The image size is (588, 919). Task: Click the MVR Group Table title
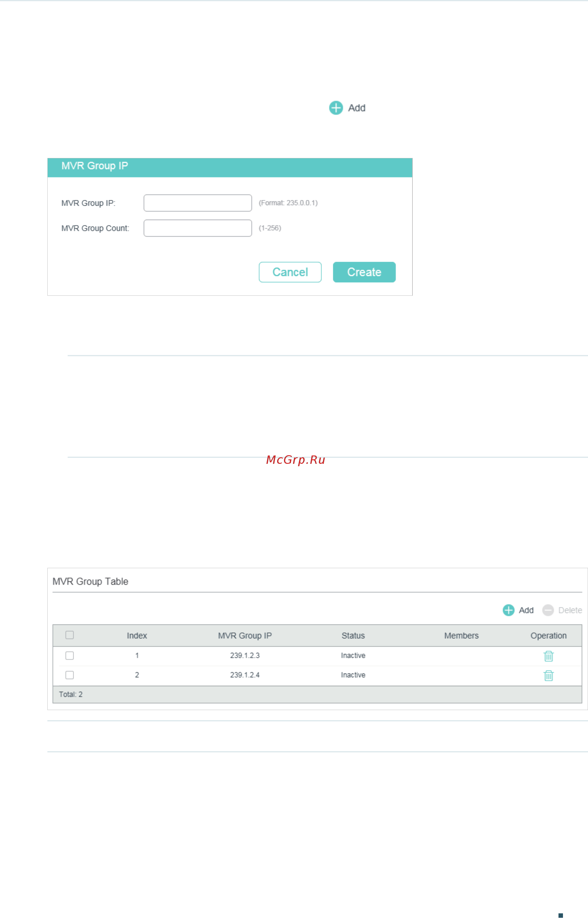90,582
